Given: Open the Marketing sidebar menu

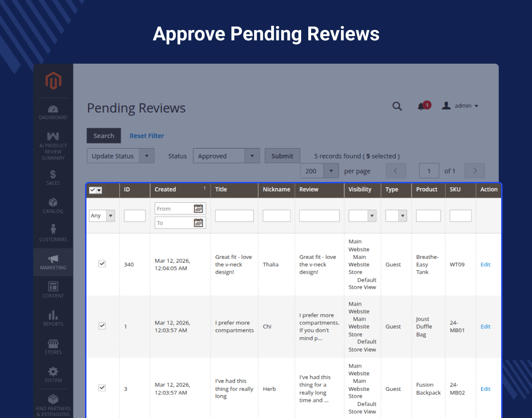Looking at the screenshot, I should point(53,262).
